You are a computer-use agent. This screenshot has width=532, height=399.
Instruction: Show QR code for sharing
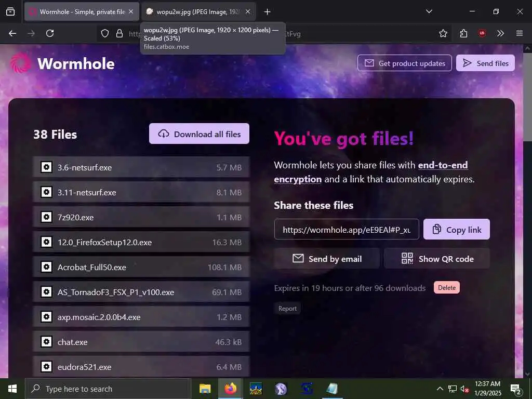pos(437,259)
